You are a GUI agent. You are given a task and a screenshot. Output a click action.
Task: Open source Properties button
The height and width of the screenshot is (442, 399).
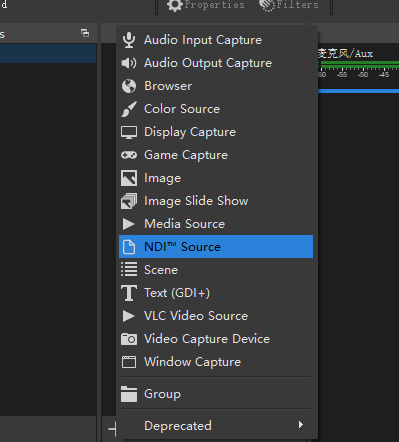(x=206, y=5)
